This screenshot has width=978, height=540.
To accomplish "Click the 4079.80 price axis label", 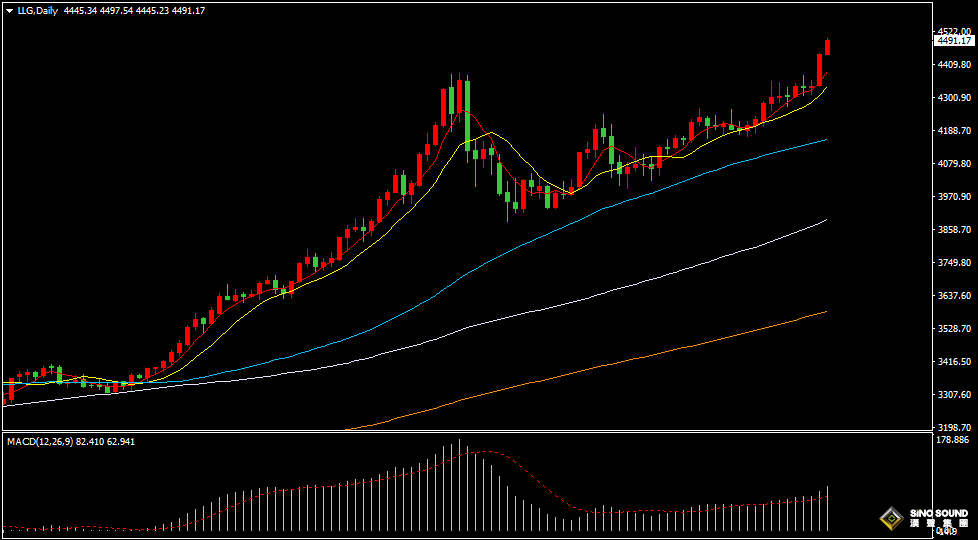I will click(x=951, y=164).
